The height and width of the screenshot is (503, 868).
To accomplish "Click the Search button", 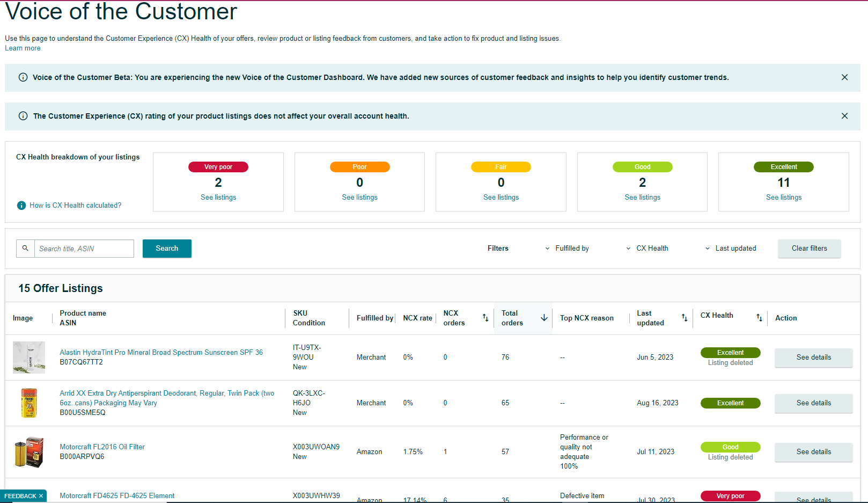I will click(167, 249).
